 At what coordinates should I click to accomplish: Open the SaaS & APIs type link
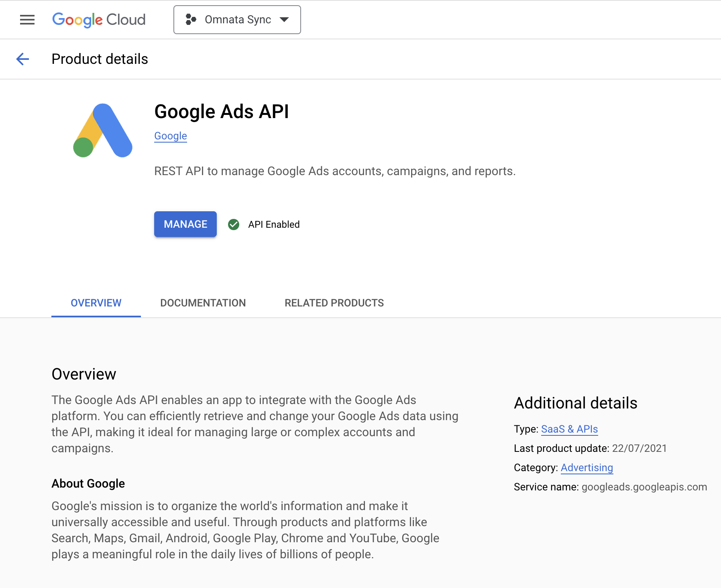[569, 429]
